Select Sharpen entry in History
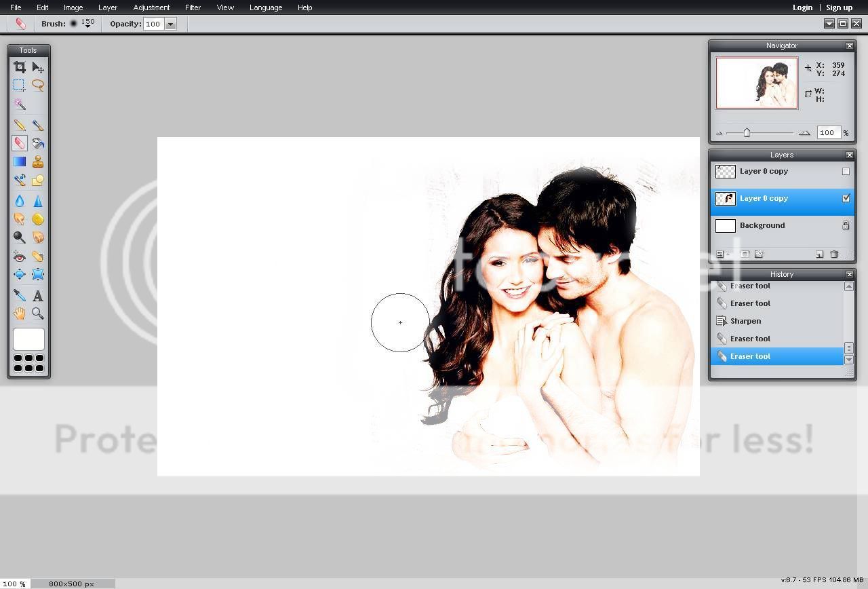 (x=777, y=321)
